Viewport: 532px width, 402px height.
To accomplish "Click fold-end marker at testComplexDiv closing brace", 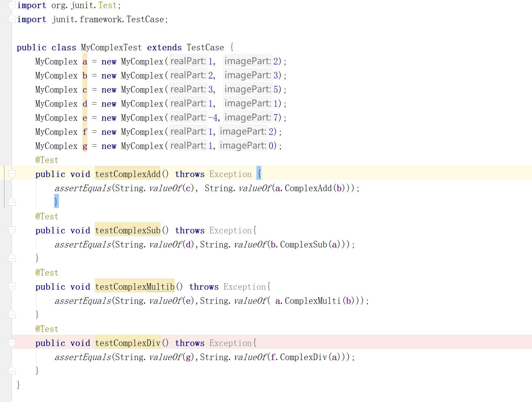I will (x=12, y=370).
